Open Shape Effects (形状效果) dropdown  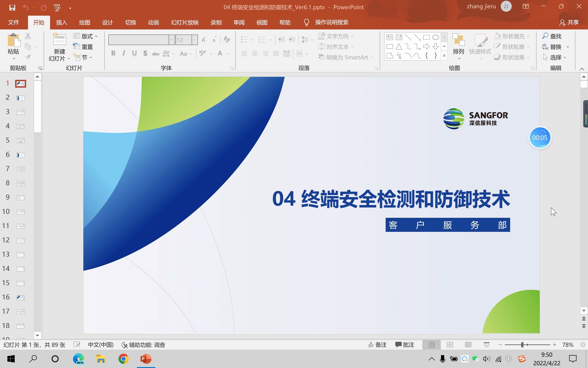point(512,57)
